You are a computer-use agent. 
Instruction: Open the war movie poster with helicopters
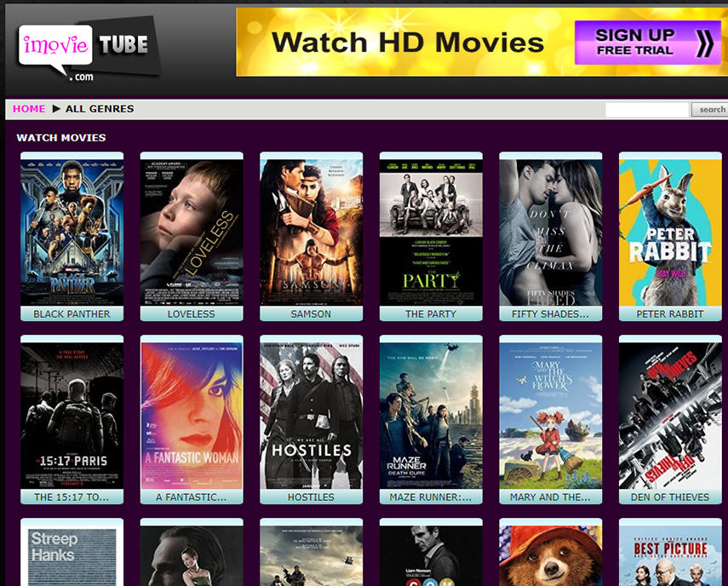click(x=311, y=556)
